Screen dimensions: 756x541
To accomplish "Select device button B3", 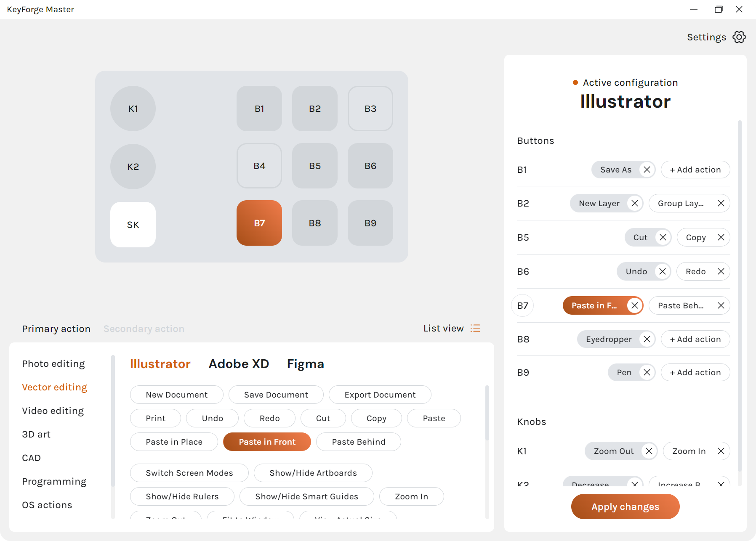I will pos(370,109).
